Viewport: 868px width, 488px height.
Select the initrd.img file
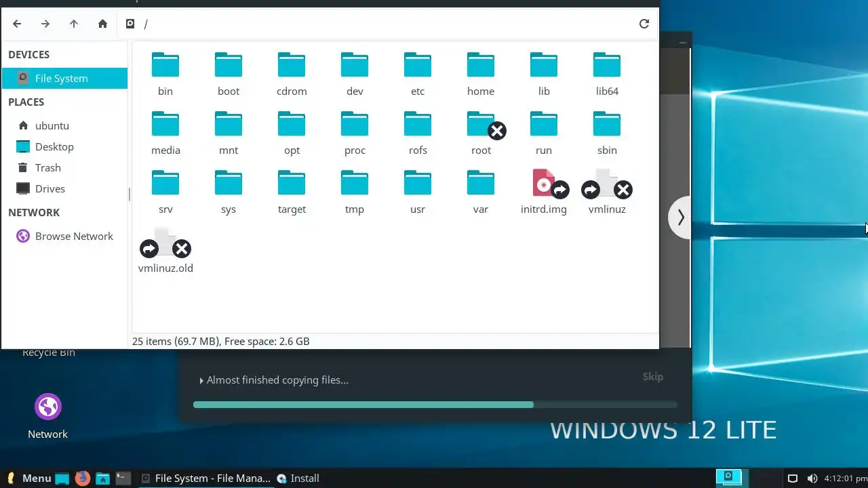(544, 192)
